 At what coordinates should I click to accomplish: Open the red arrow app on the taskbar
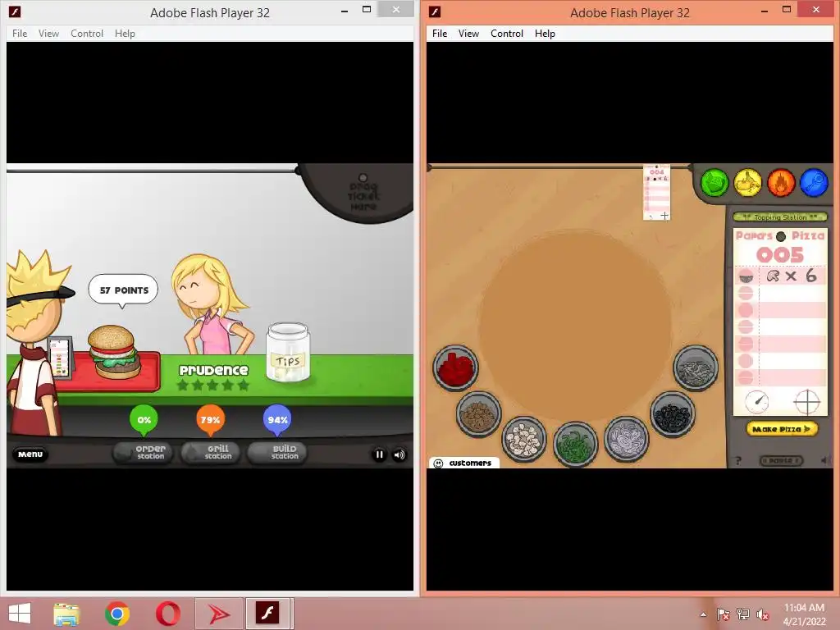218,614
